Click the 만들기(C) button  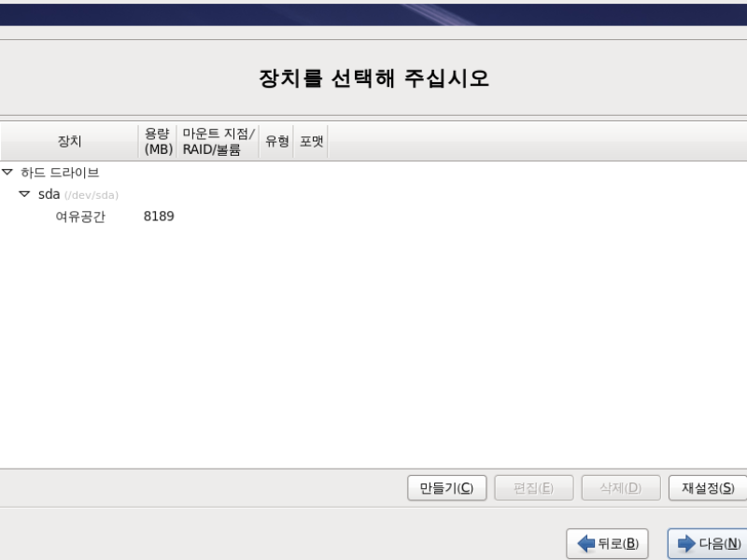[447, 488]
